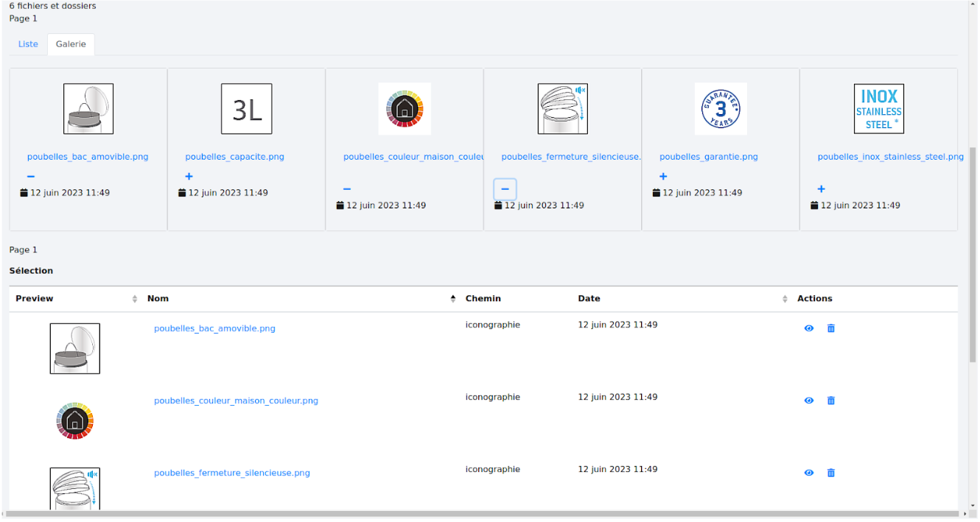Image resolution: width=980 pixels, height=522 pixels.
Task: Remove poubelles_bac_amovible.png via gallery minus icon
Action: [x=31, y=177]
